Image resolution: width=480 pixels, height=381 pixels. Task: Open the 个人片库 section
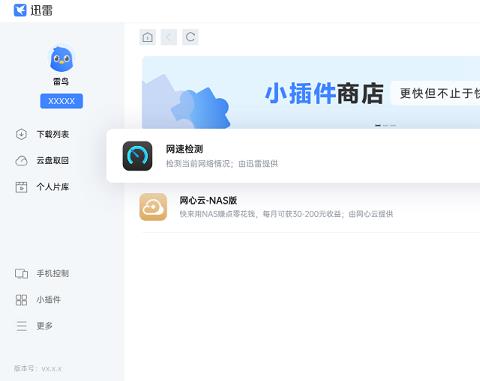coord(53,187)
